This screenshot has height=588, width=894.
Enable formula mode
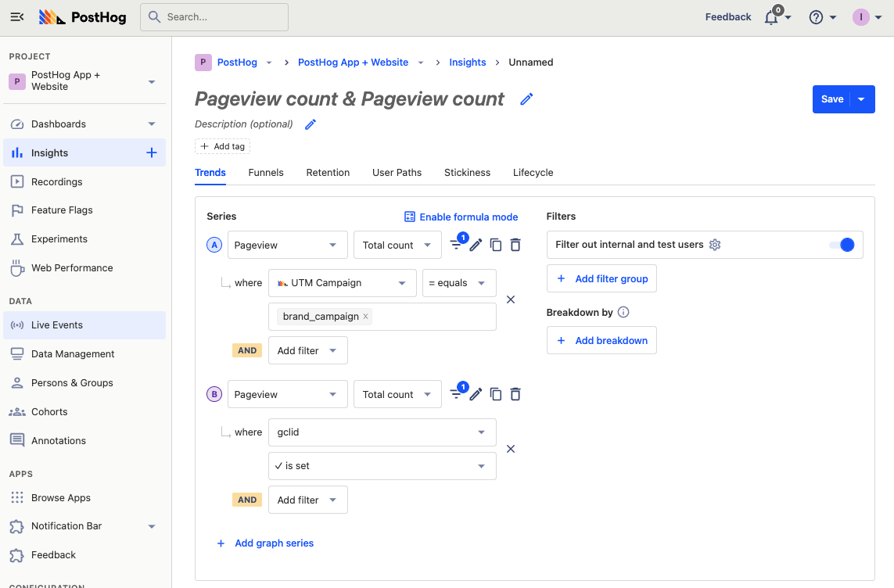click(461, 217)
